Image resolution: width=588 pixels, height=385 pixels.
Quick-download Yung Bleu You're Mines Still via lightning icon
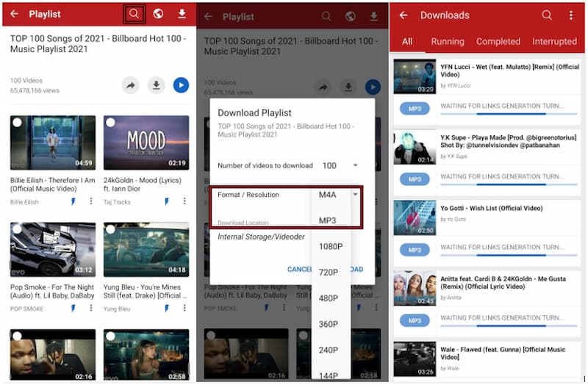point(167,308)
